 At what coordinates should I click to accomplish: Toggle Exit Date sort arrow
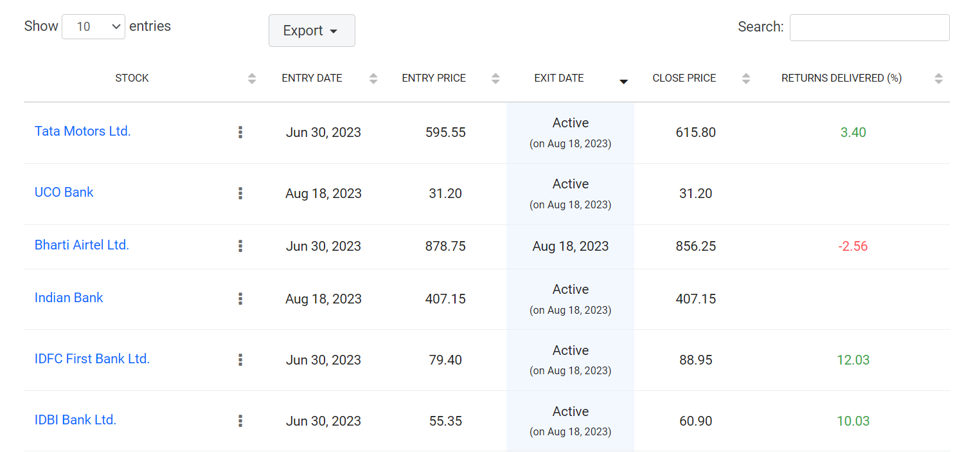pos(623,81)
